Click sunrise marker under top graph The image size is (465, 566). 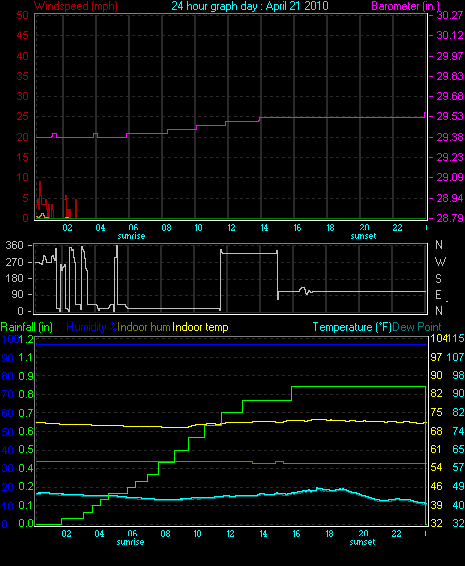point(131,236)
